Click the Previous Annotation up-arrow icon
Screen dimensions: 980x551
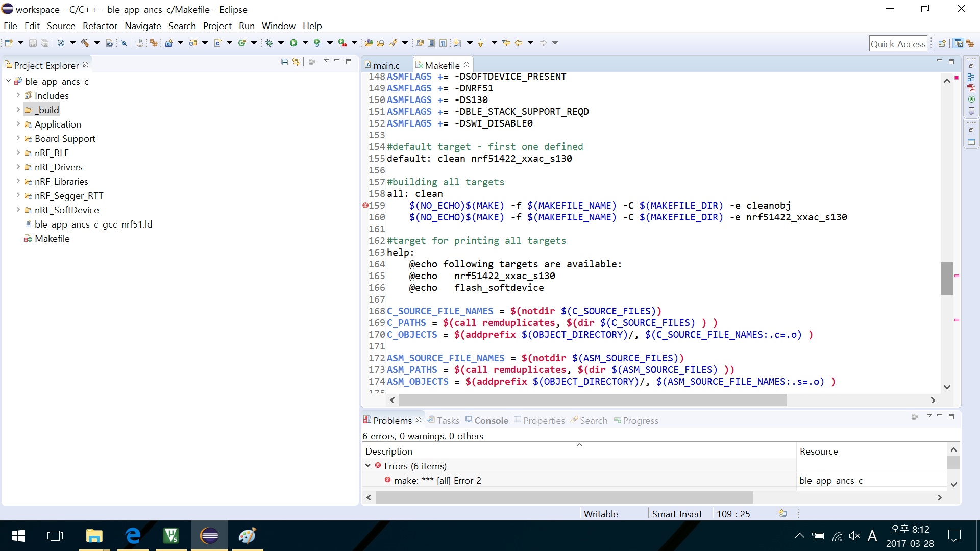coord(481,43)
